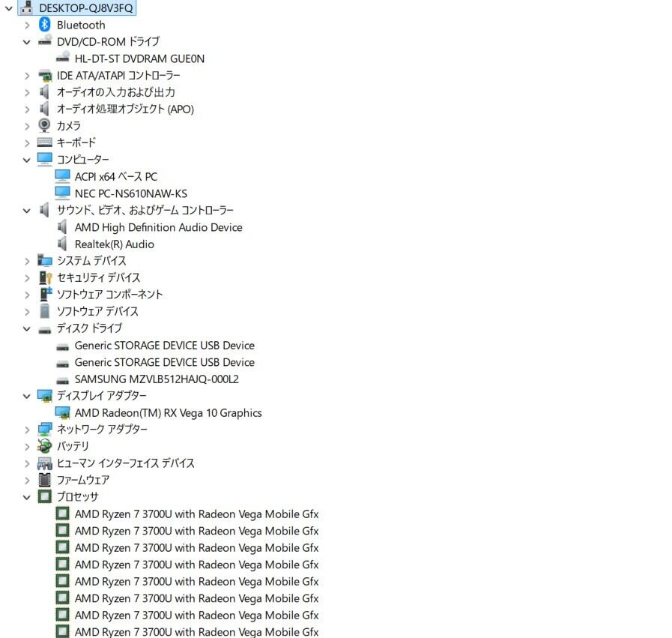Select AMD High Definition Audio Device
Viewport: 672px width, 638px height.
pos(159,227)
